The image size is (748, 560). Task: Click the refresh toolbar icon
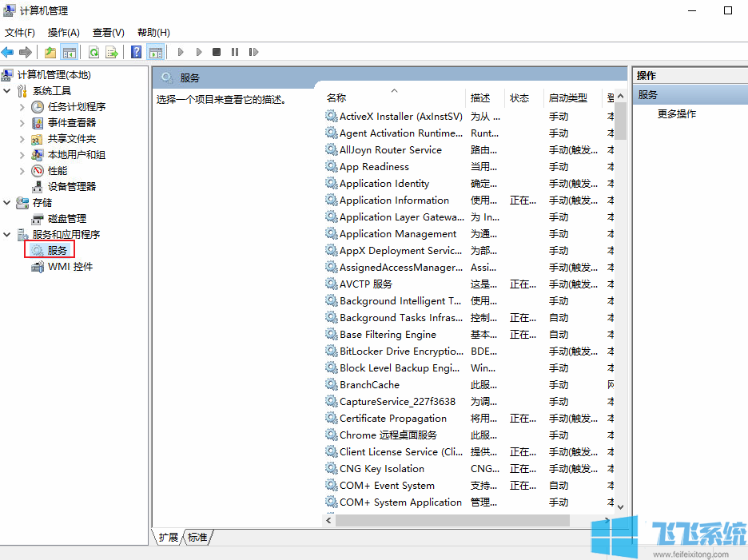click(x=93, y=52)
